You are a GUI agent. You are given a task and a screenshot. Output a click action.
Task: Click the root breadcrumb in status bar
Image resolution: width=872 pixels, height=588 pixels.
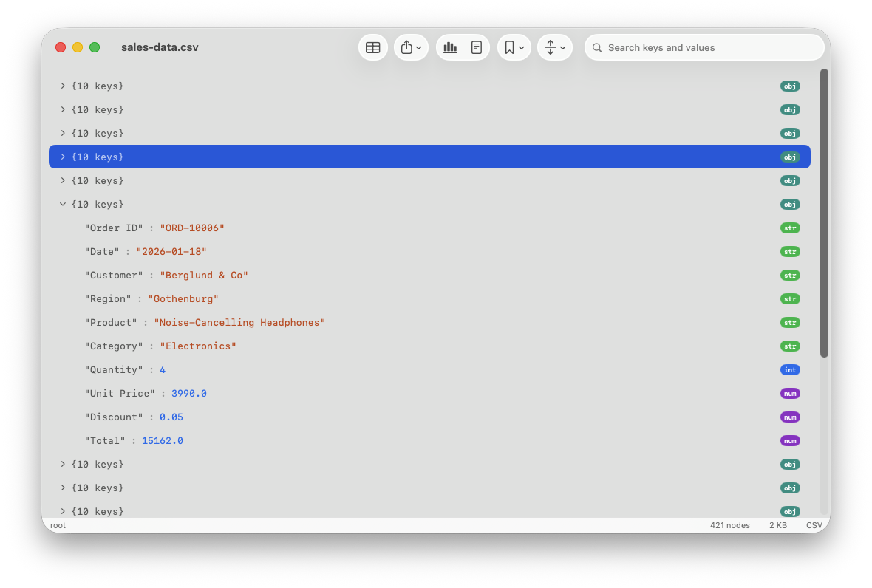tap(57, 525)
